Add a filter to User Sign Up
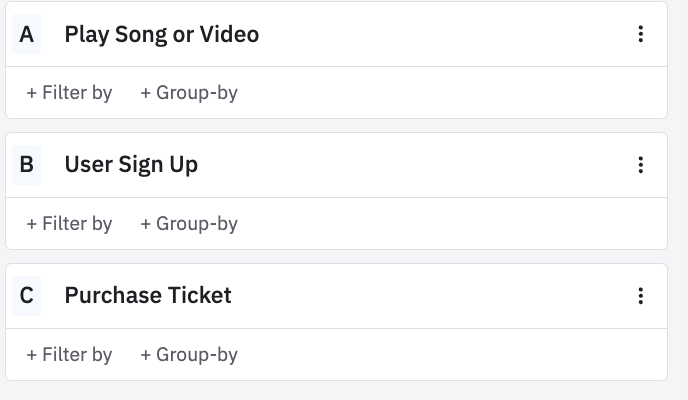 click(69, 224)
